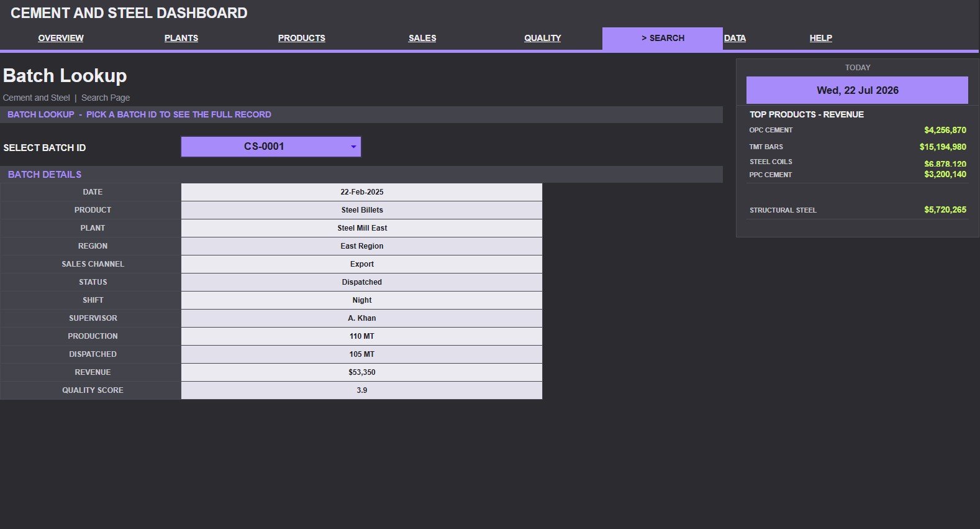
Task: Open the PLANTS tab
Action: [x=181, y=38]
